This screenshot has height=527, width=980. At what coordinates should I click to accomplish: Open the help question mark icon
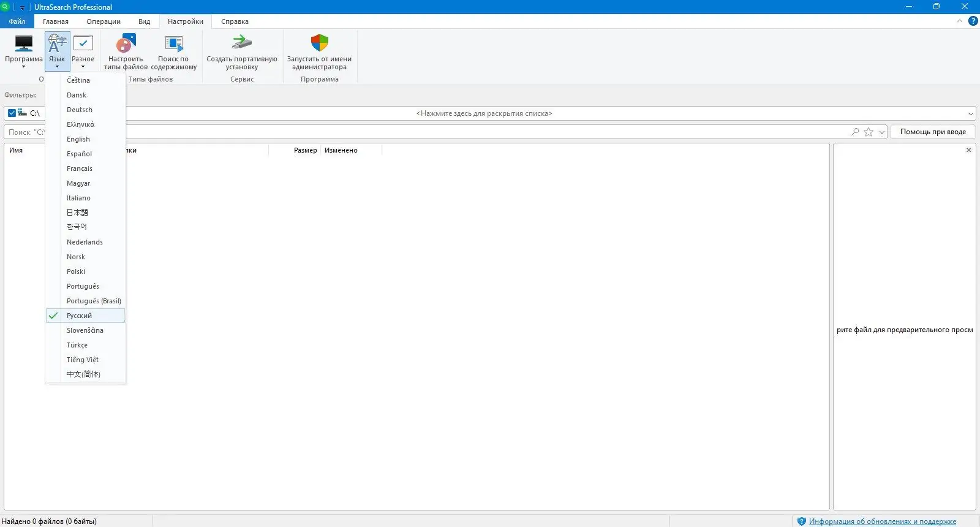click(973, 21)
